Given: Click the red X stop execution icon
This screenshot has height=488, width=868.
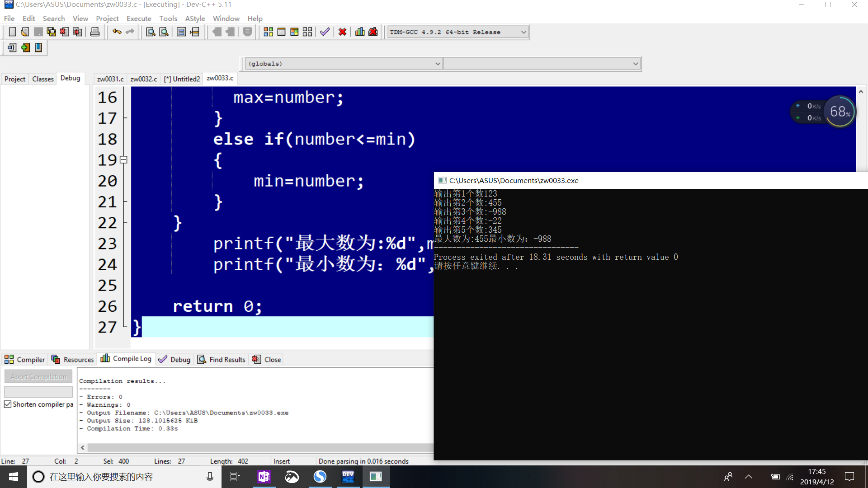Looking at the screenshot, I should pyautogui.click(x=342, y=32).
